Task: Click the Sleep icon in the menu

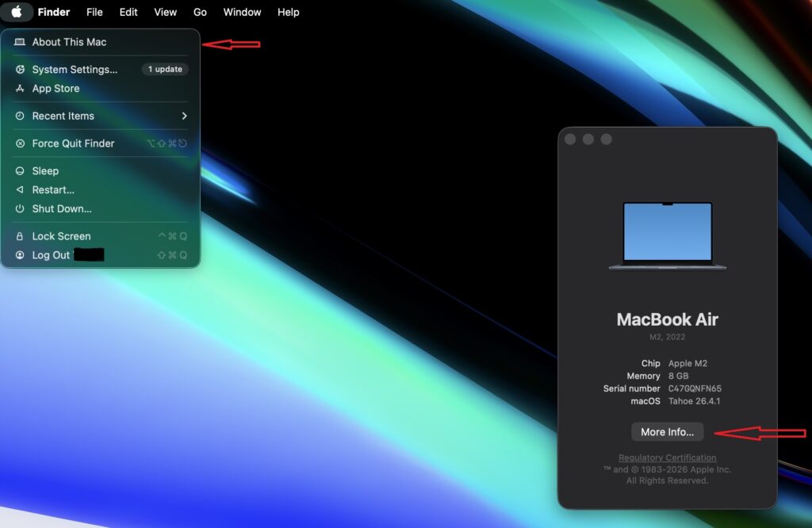Action: click(x=20, y=170)
